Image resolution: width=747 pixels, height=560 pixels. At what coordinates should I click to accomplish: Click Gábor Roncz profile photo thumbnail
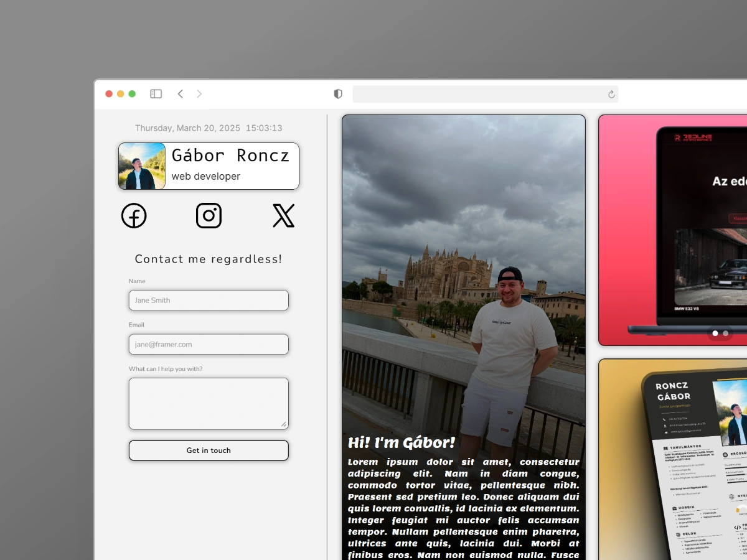pyautogui.click(x=142, y=166)
